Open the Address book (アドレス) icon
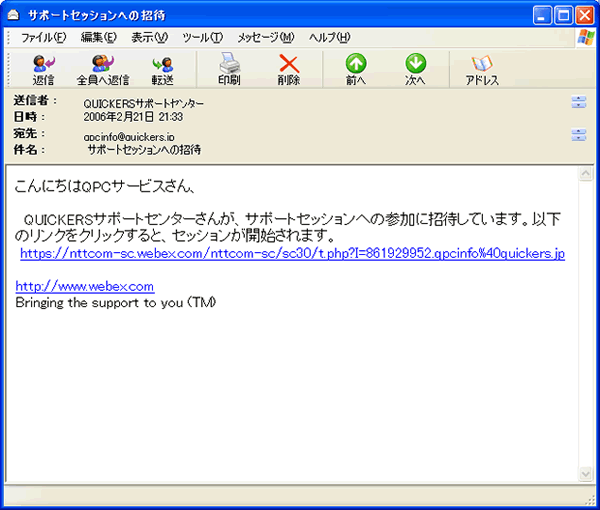600x510 pixels. 482,70
